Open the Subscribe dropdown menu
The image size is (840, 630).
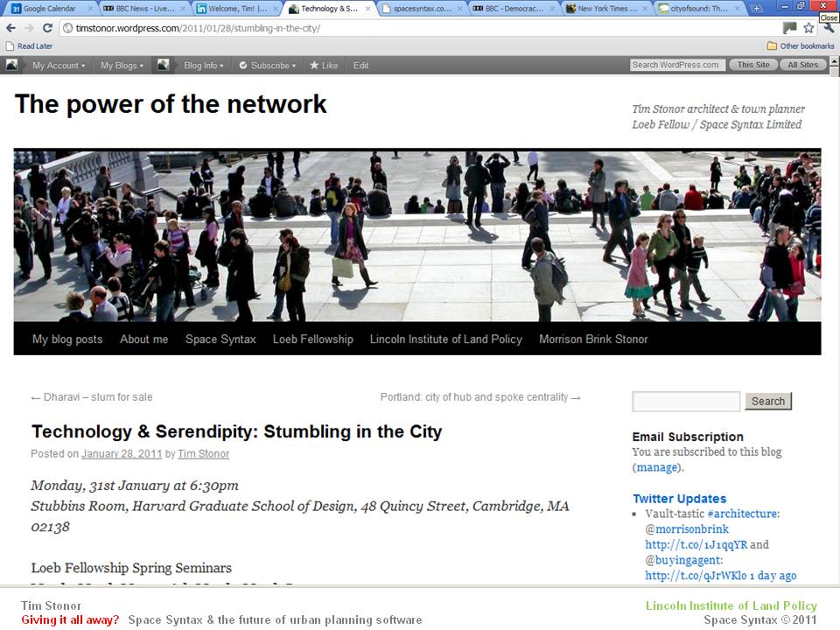(269, 66)
